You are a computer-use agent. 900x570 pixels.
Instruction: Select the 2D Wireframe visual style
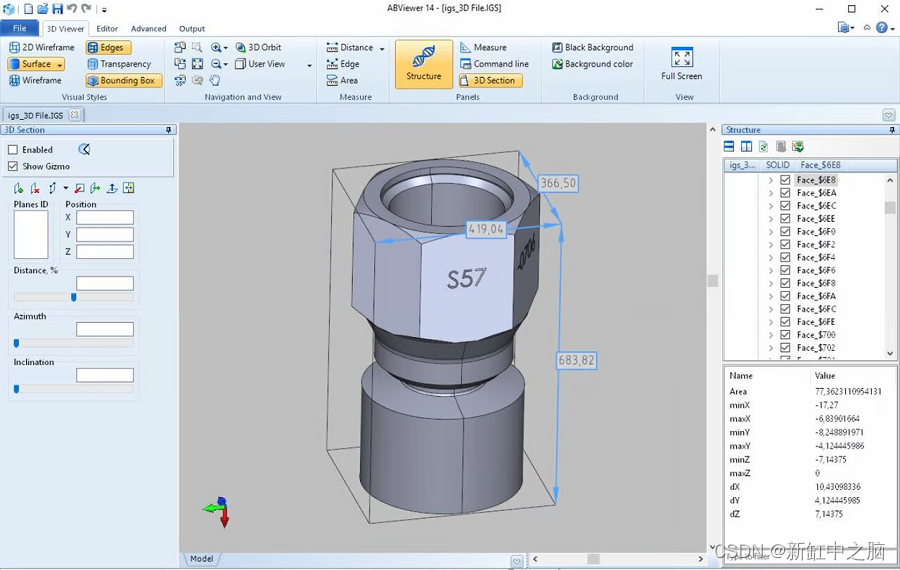[x=42, y=47]
